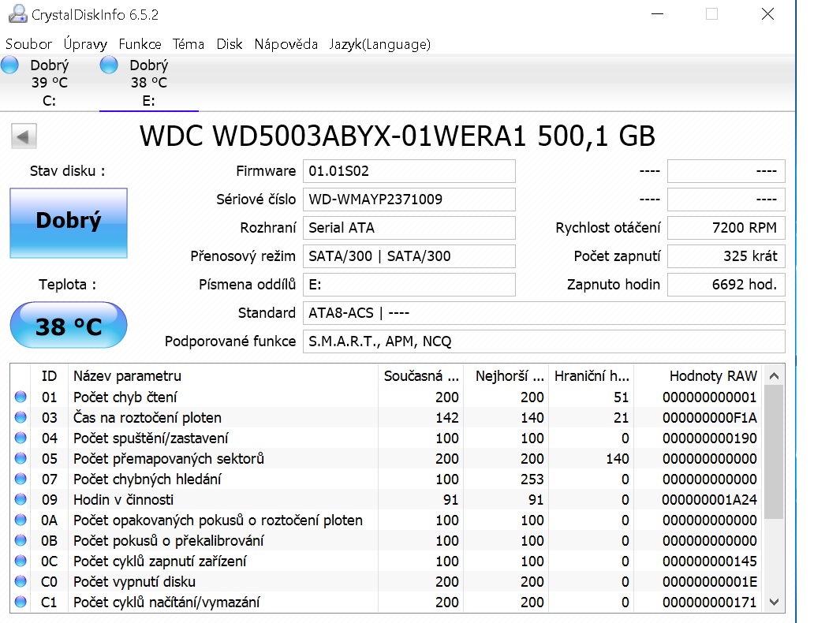Viewport: 840px width, 623px height.
Task: Click RAW value 000000000F1A
Action: click(709, 417)
